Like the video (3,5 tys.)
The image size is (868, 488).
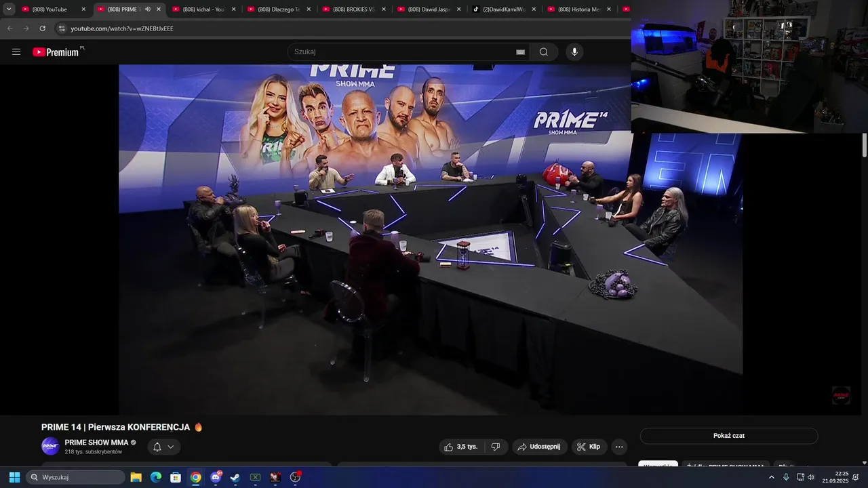point(460,447)
